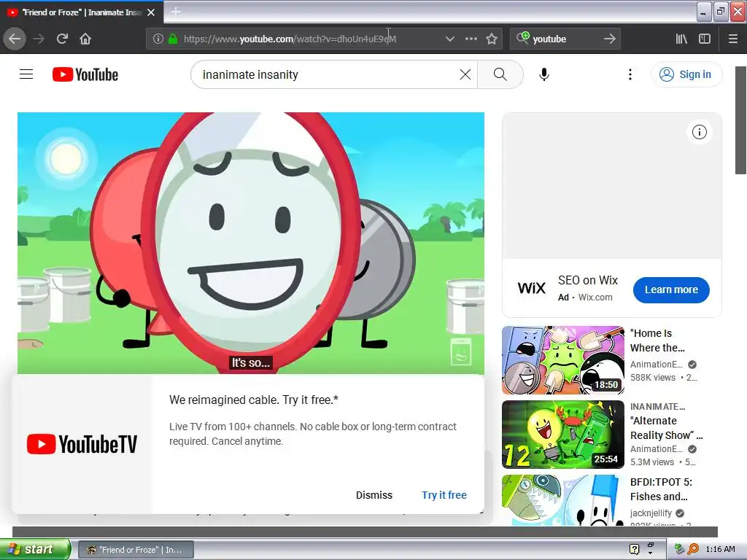Viewport: 747px width, 560px height.
Task: Expand address bar history dropdown
Action: 449,39
